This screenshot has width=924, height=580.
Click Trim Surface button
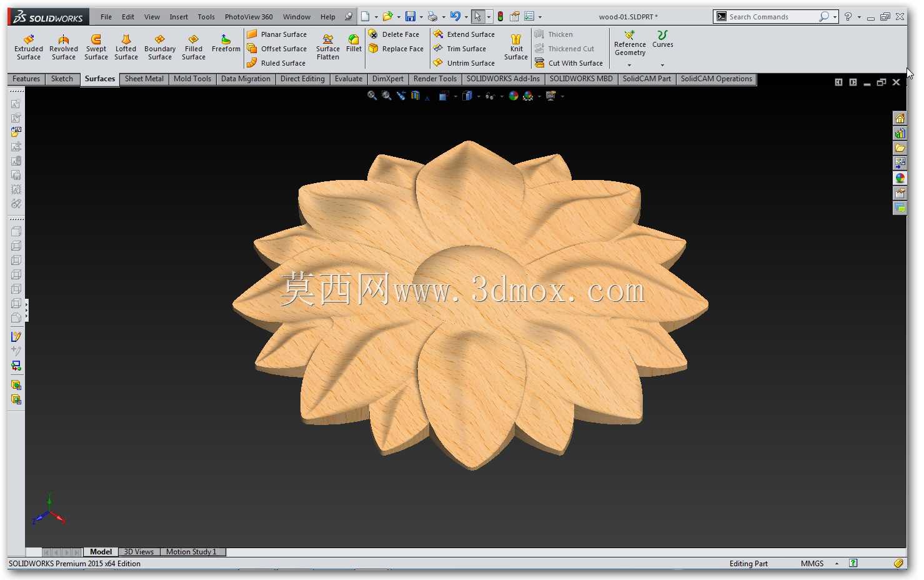click(x=460, y=49)
